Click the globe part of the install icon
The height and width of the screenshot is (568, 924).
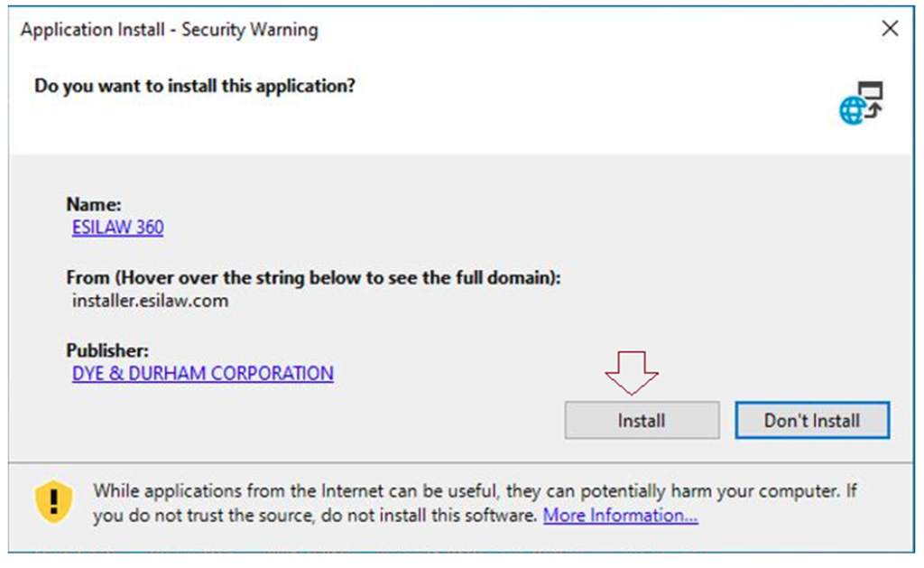click(x=852, y=111)
